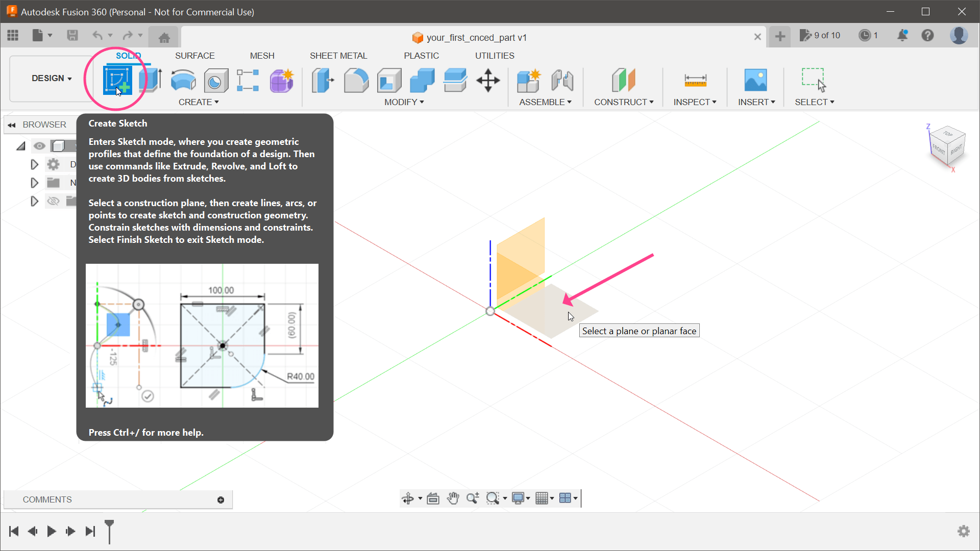Activate the Orbit tool at screen bottom
Viewport: 980px width, 551px height.
409,498
